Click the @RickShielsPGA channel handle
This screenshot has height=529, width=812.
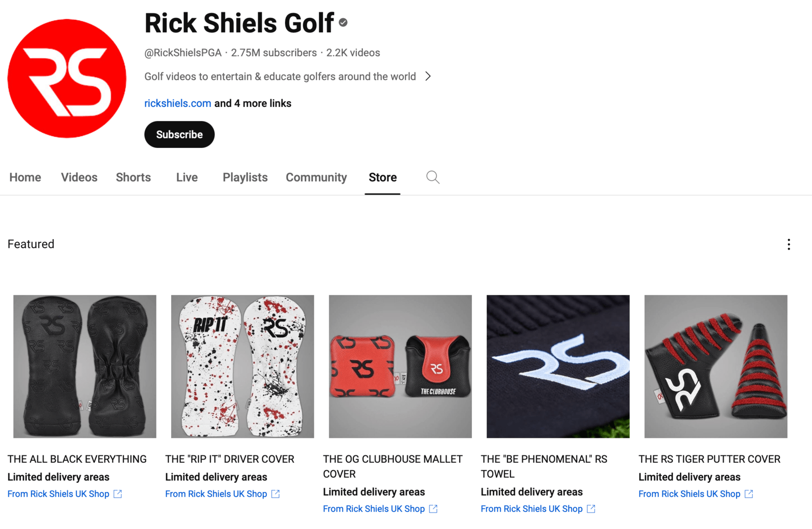click(183, 52)
